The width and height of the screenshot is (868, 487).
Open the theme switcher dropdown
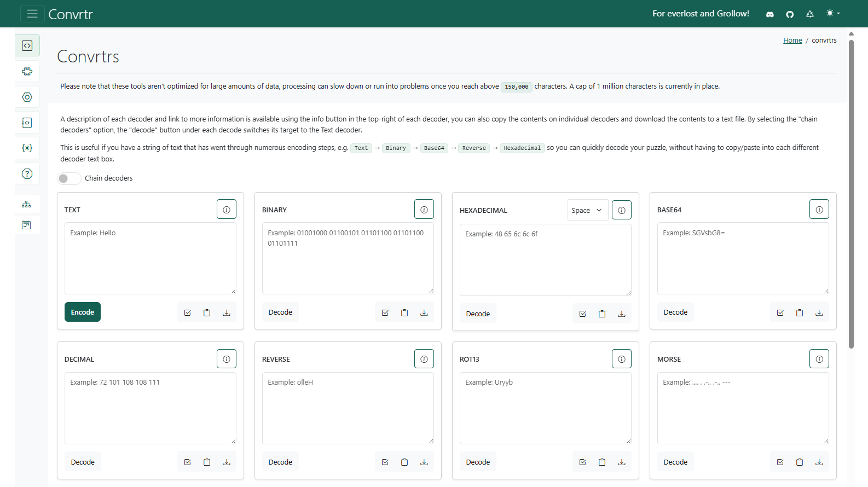(832, 14)
